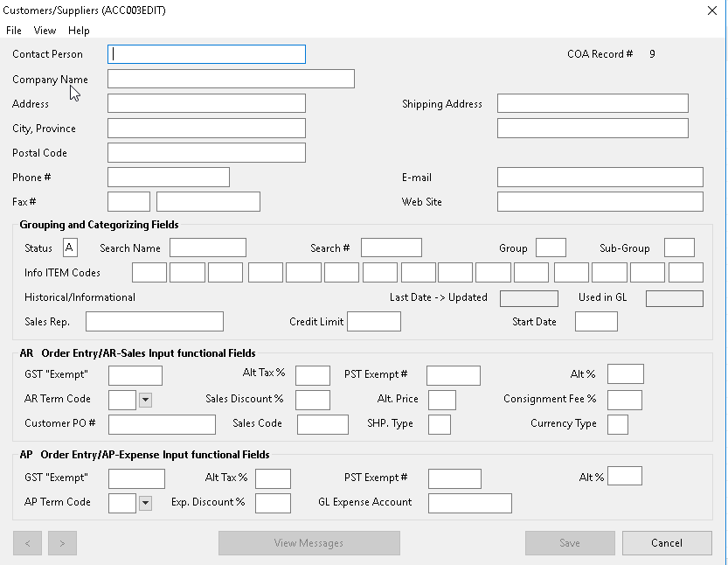Image resolution: width=728 pixels, height=565 pixels.
Task: Click the AR Alt Tax % field
Action: [313, 375]
